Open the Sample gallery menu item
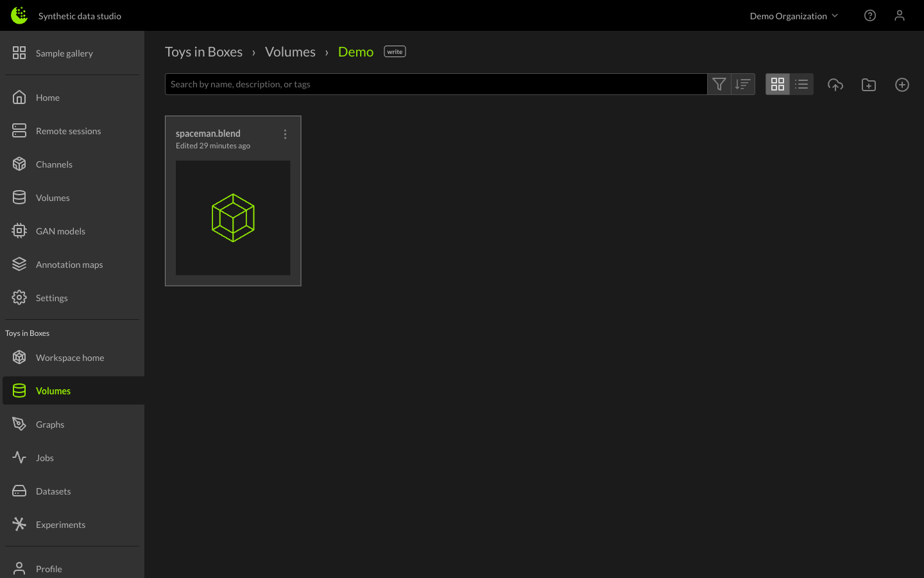 [x=64, y=53]
